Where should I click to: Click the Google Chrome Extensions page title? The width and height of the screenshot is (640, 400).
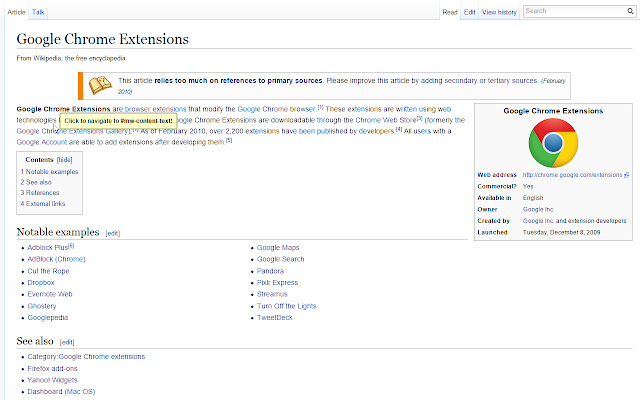102,39
